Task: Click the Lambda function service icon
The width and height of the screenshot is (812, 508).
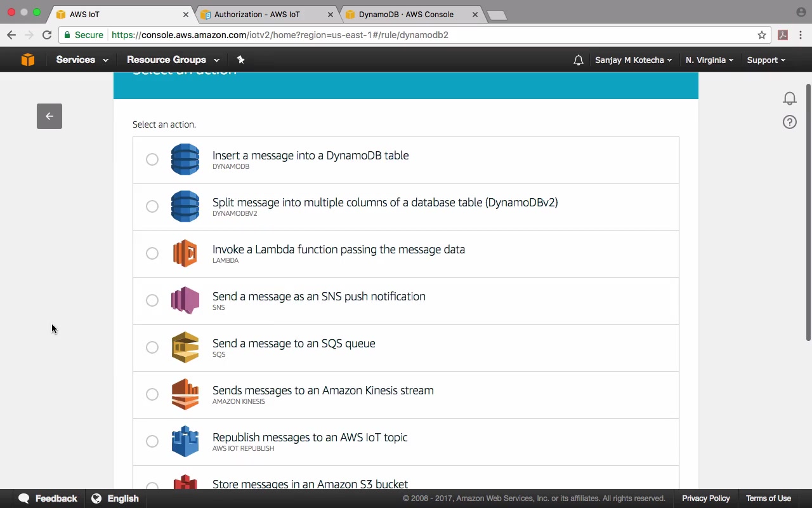Action: (x=185, y=253)
